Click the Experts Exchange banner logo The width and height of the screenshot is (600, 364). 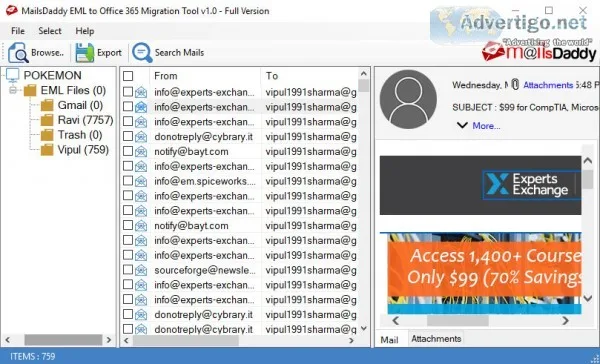532,185
